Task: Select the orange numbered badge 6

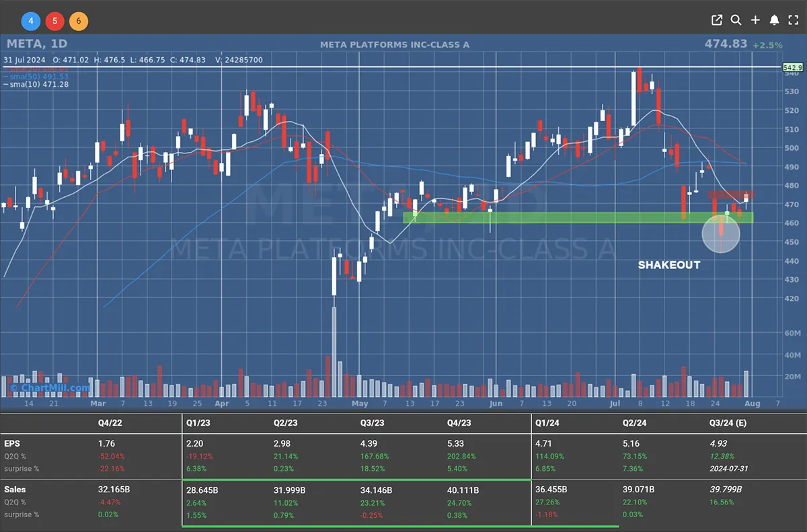Action: click(79, 21)
